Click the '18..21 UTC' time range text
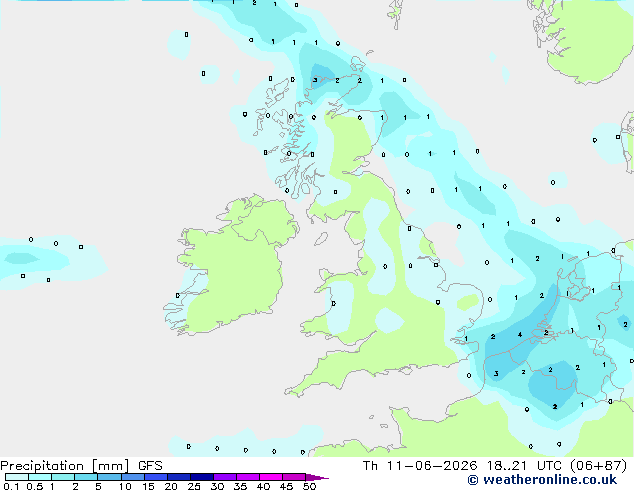 tap(524, 466)
